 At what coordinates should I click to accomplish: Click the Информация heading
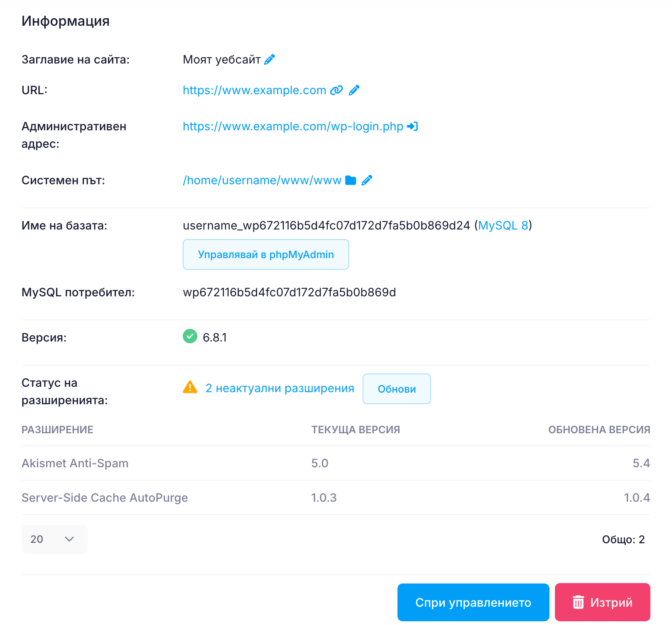point(66,21)
